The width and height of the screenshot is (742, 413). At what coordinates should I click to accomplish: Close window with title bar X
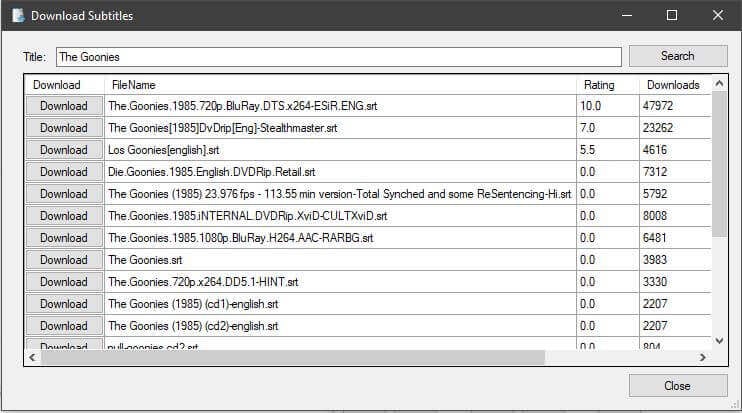(718, 15)
